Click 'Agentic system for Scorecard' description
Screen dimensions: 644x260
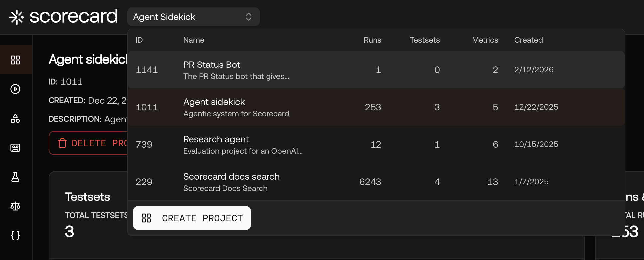click(x=236, y=114)
